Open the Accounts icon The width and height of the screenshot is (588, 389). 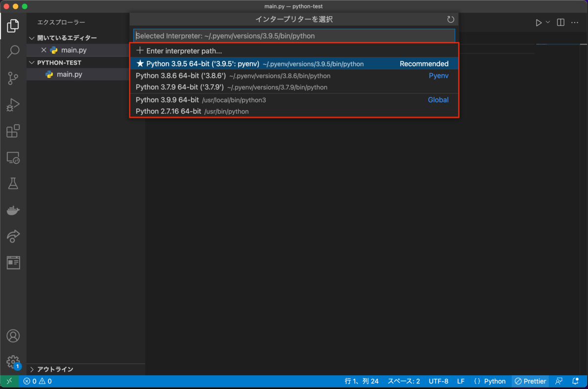point(13,336)
